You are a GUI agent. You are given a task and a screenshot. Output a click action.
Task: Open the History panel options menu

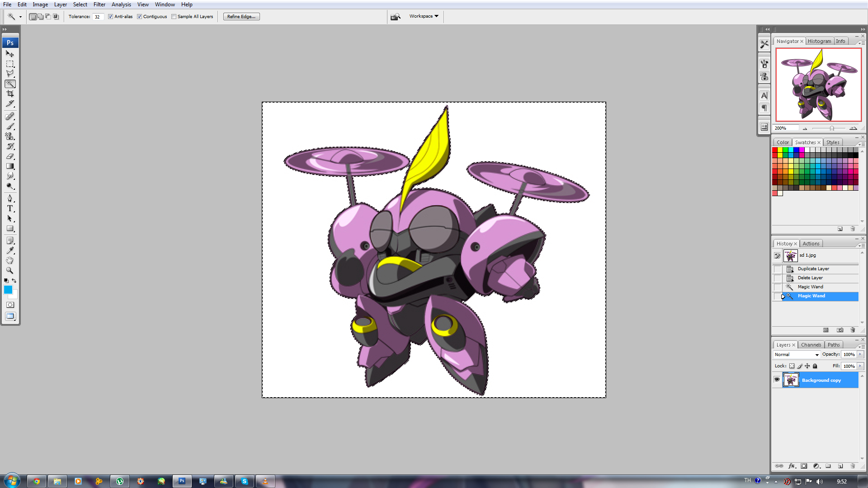[861, 245]
